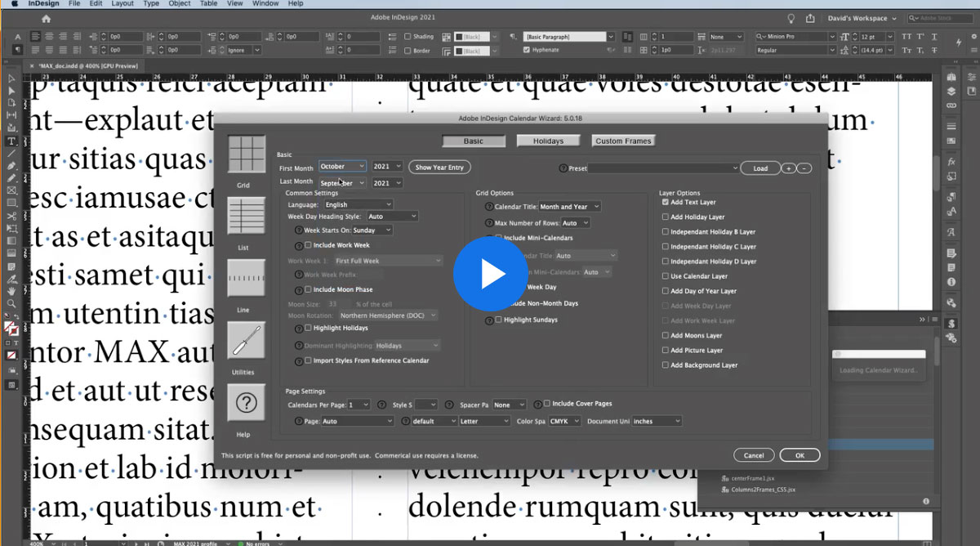This screenshot has height=546, width=980.
Task: Select the Selection tool arrow
Action: (11, 78)
